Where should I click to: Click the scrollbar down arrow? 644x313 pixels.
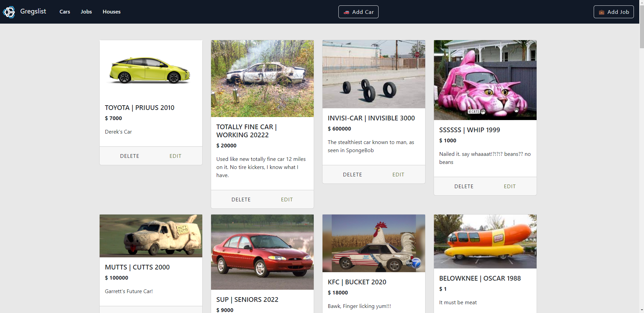(642, 310)
